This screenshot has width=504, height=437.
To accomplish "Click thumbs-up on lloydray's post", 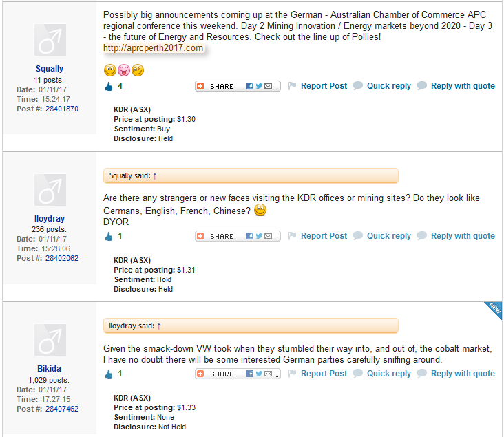I will (x=108, y=237).
